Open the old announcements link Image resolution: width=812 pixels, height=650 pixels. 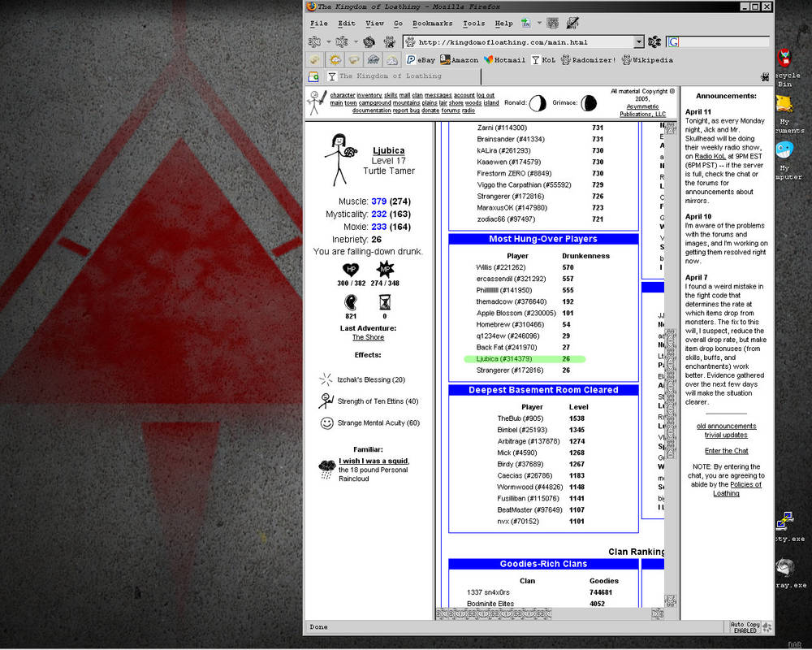[x=726, y=426]
